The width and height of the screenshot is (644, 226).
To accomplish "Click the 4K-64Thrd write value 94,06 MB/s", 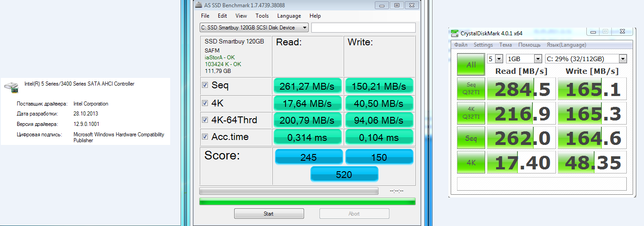I will [379, 120].
